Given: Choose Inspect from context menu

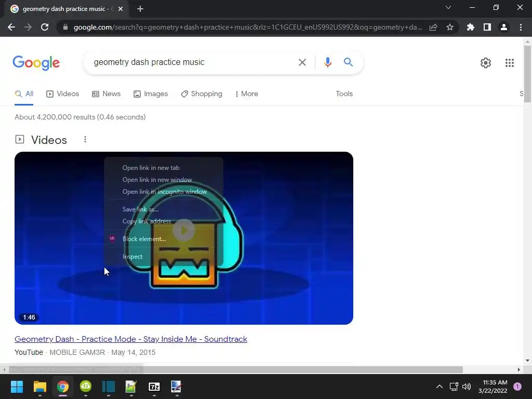Looking at the screenshot, I should pos(164,257).
